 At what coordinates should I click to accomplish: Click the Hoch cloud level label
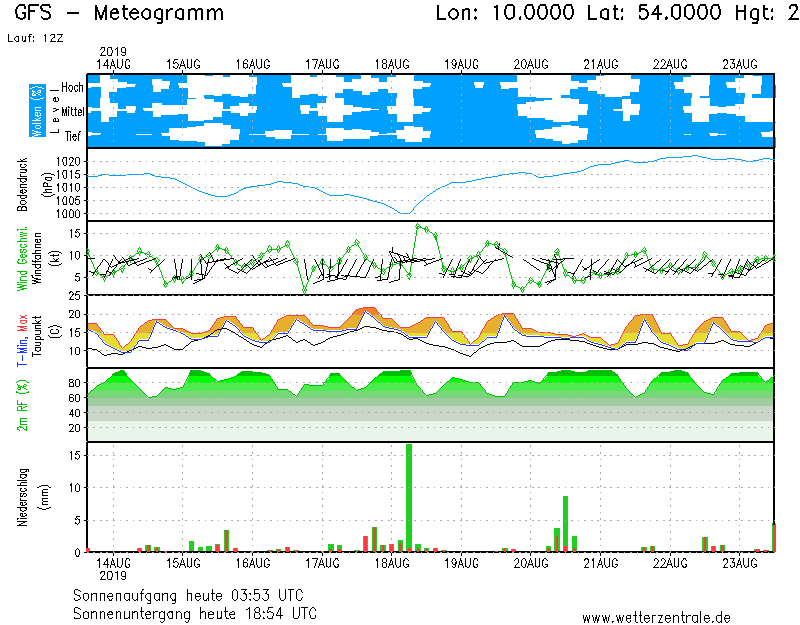click(72, 88)
